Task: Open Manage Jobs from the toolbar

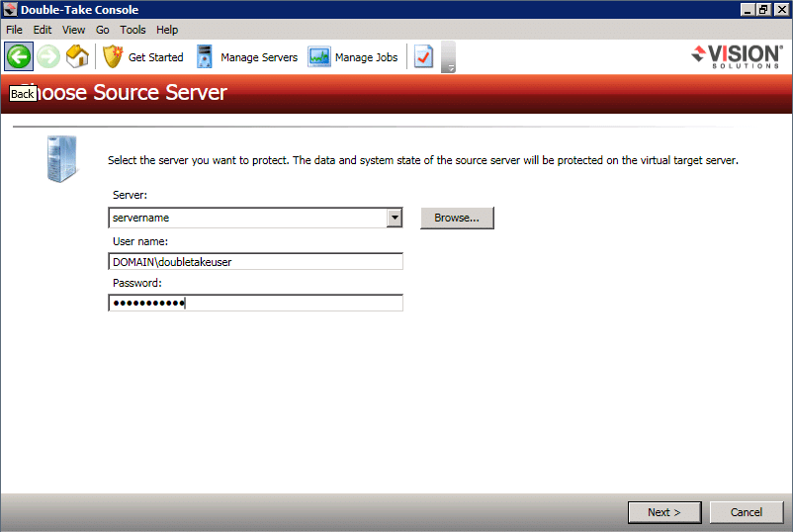Action: click(354, 57)
